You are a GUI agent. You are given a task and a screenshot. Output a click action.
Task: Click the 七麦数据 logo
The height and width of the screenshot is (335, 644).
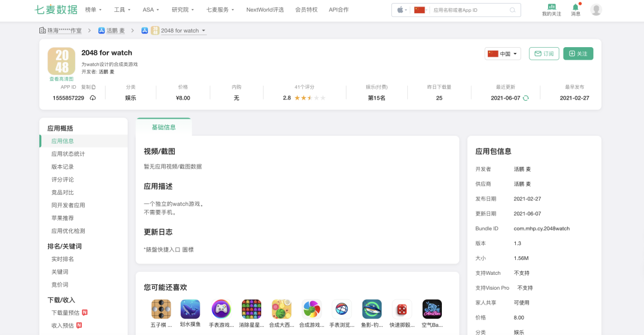pyautogui.click(x=56, y=10)
